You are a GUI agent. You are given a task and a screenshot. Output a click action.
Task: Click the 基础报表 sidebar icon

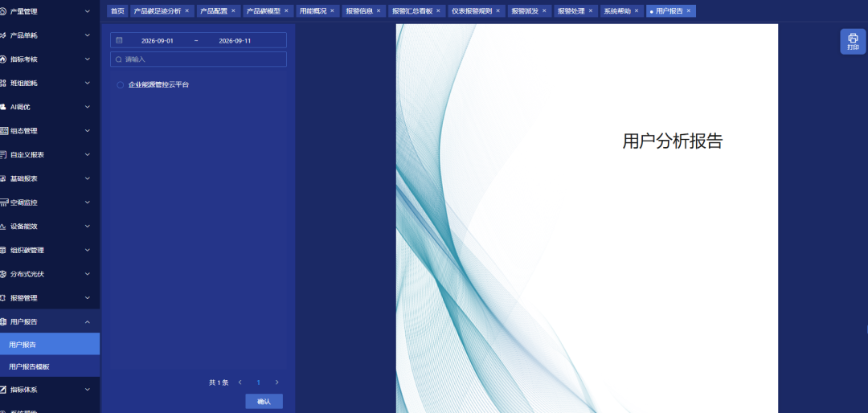coord(2,179)
